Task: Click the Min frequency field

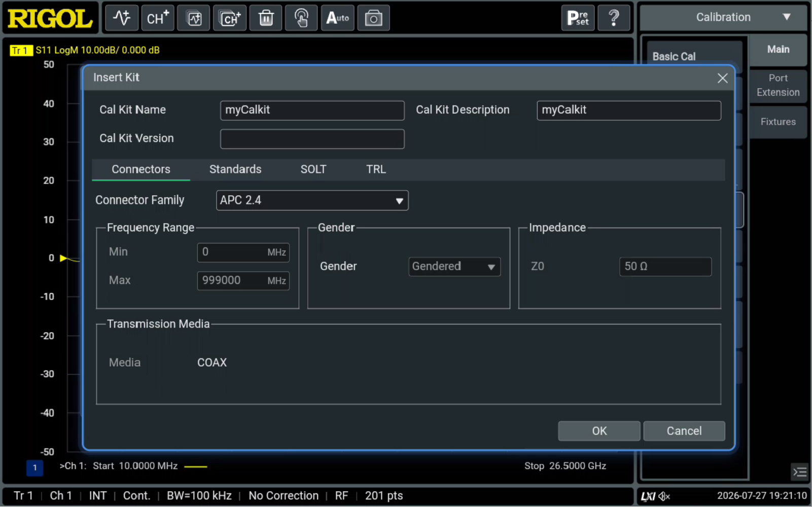Action: click(x=243, y=252)
